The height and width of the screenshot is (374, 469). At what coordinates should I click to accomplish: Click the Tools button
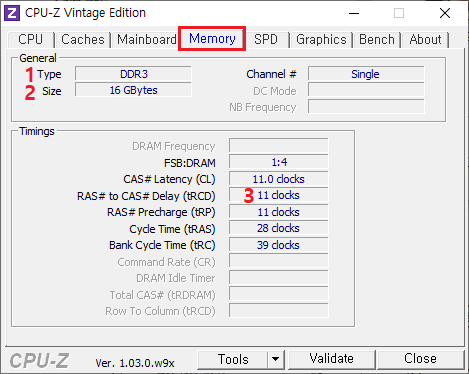233,359
